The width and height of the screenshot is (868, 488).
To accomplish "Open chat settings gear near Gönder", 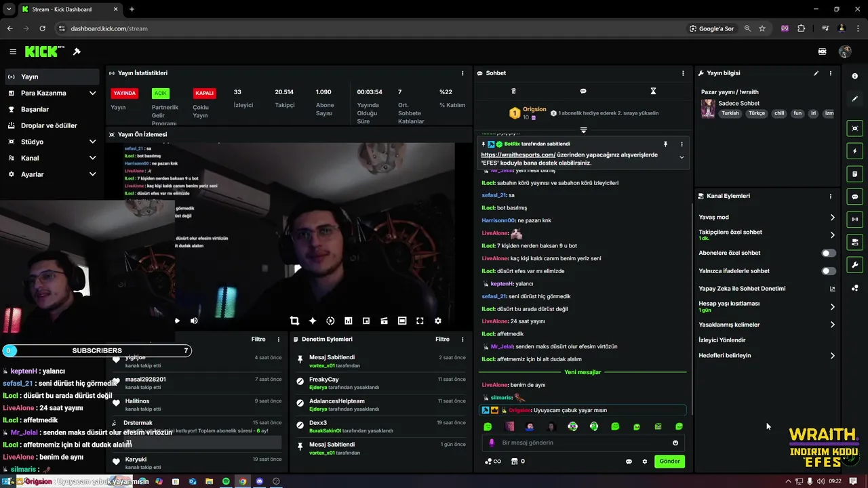I will point(644,462).
